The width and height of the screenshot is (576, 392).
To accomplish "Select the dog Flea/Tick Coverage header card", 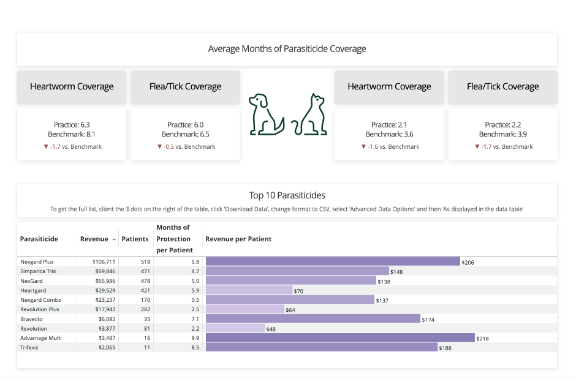I will tap(185, 87).
